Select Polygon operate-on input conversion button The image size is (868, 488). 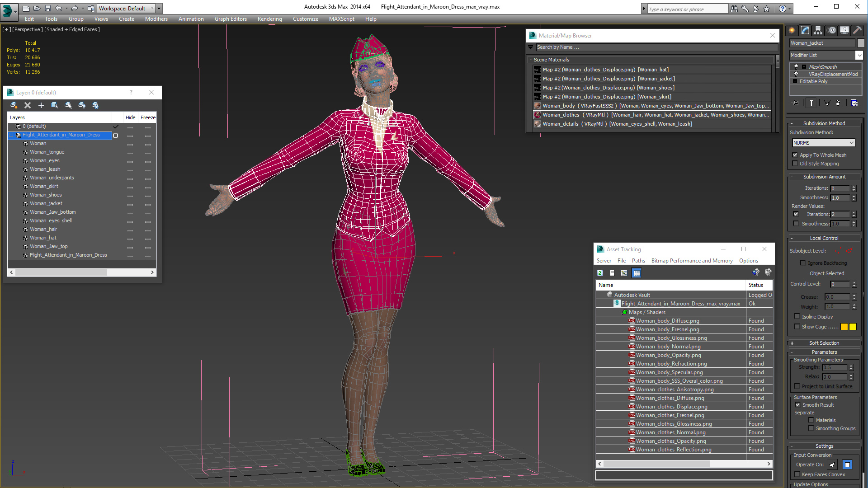847,465
